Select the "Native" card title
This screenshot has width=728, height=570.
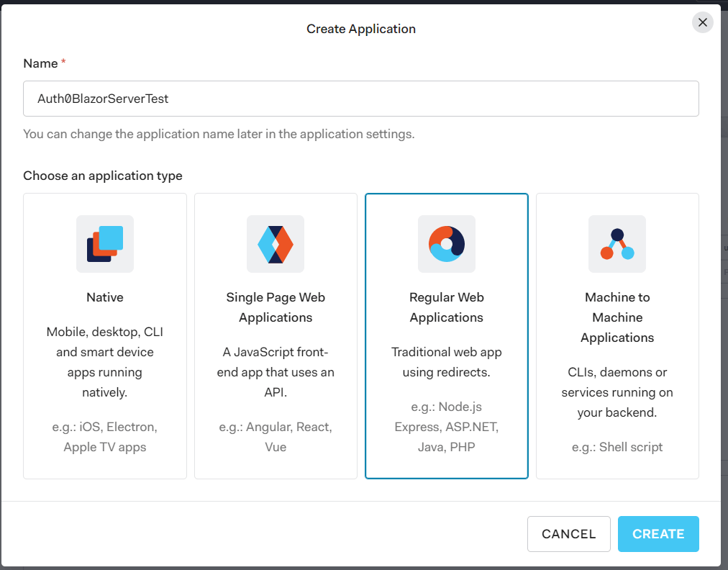[x=105, y=297]
